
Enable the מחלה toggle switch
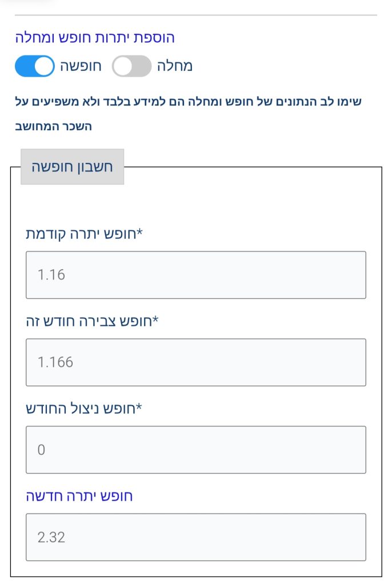point(131,66)
